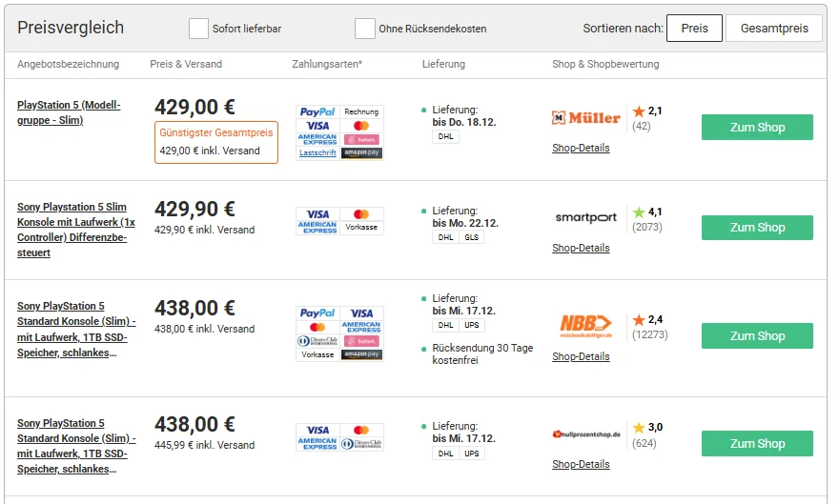Click the Diners Club icon in the nullprozentshop offer
The width and height of the screenshot is (839, 504).
(x=361, y=444)
